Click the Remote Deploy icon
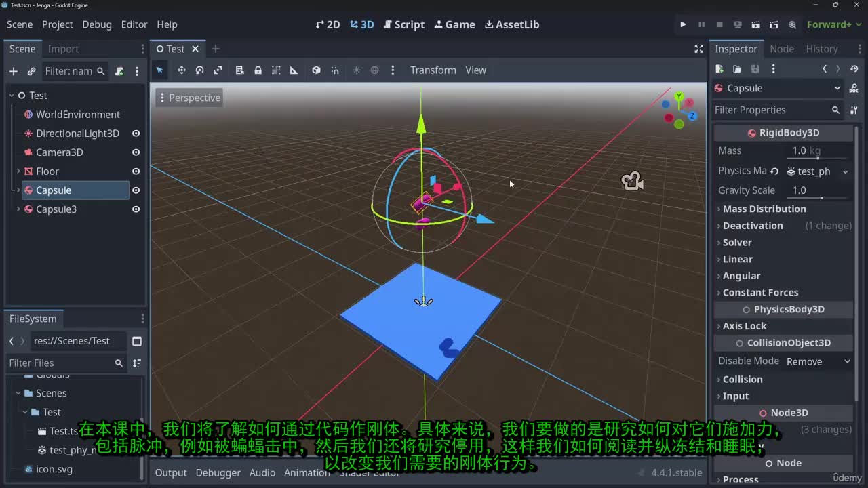This screenshot has width=868, height=488. coord(738,24)
